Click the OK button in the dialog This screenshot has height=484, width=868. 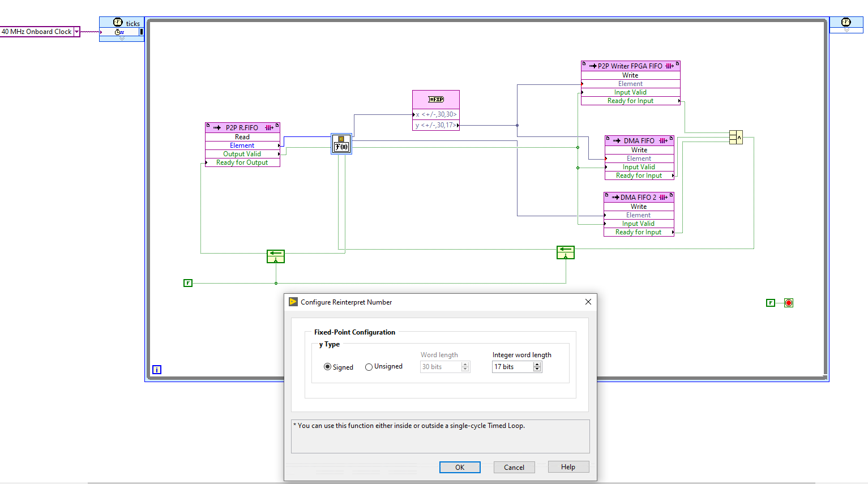460,466
